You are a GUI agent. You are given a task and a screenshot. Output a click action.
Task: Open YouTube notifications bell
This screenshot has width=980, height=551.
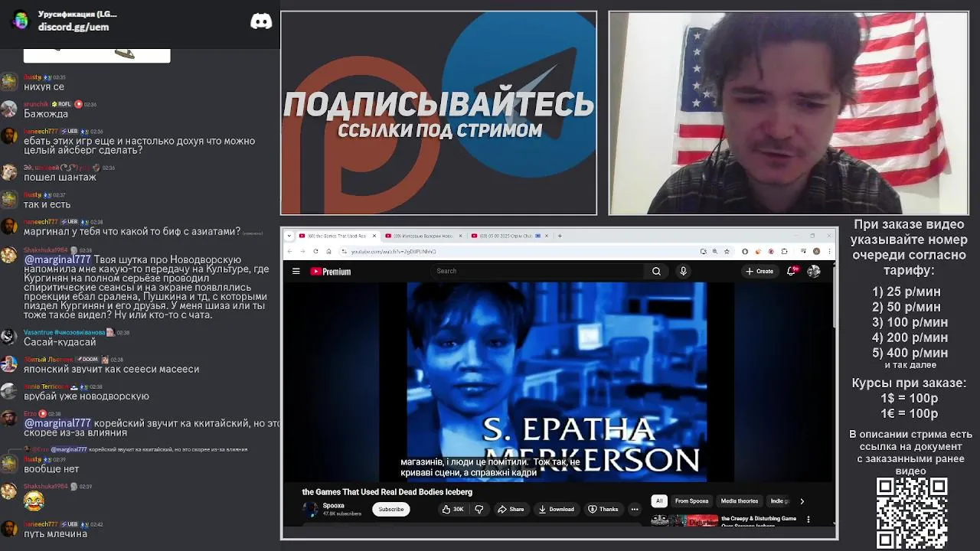(791, 271)
